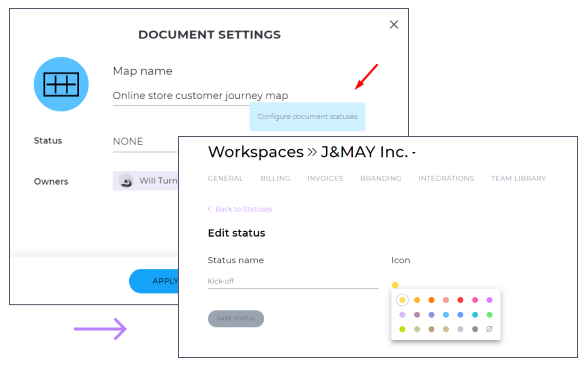Edit the Map name field

[x=200, y=96]
